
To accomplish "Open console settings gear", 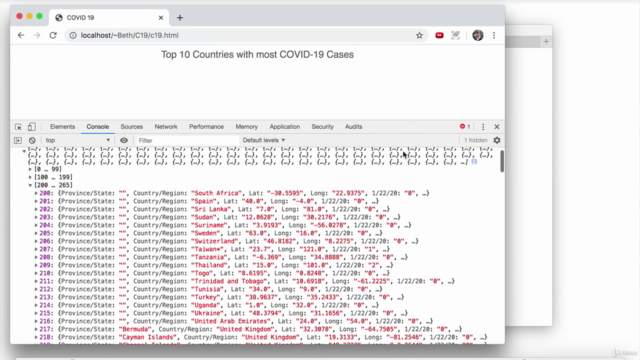I will (497, 140).
